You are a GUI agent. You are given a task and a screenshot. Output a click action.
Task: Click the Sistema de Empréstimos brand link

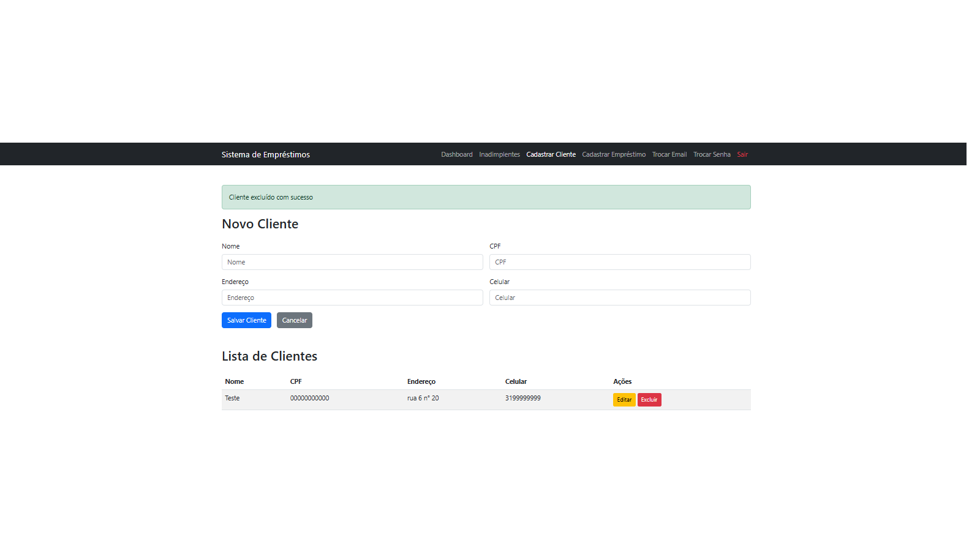coord(265,154)
